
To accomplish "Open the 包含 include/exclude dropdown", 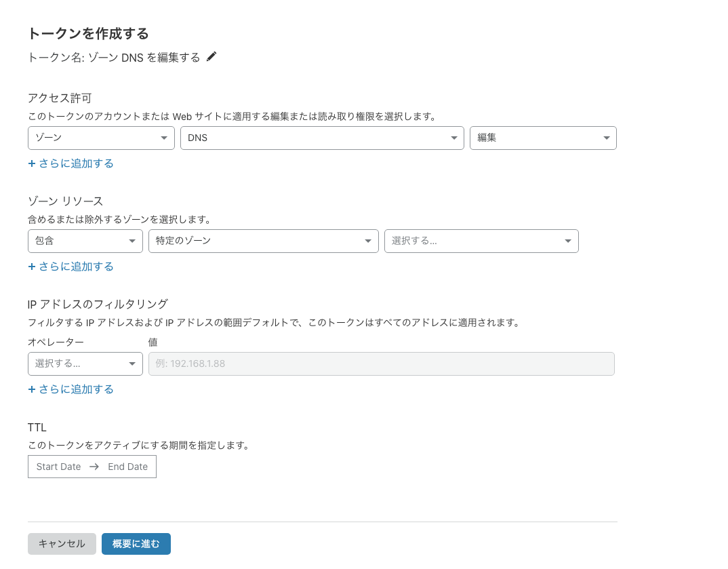I will 85,241.
